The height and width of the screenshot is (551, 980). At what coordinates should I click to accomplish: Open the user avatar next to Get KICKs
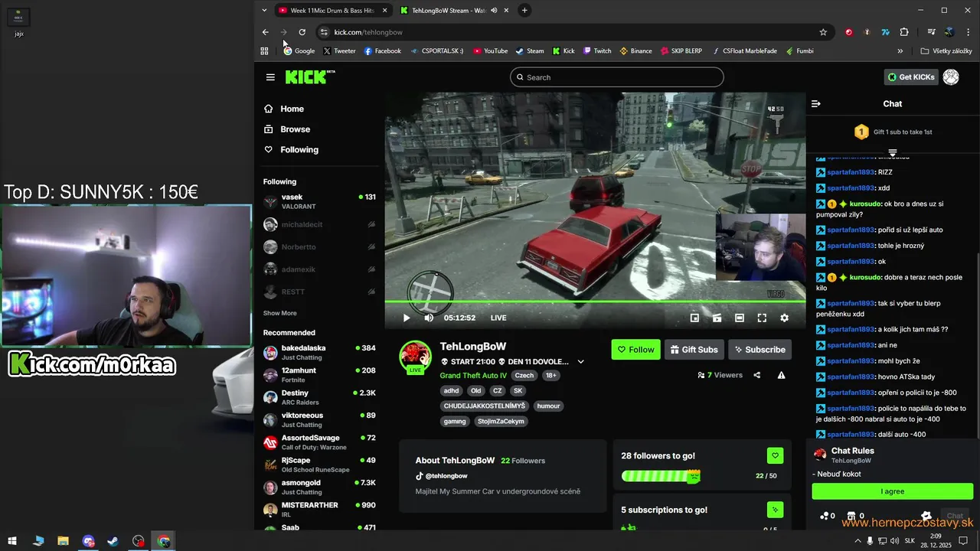point(951,77)
